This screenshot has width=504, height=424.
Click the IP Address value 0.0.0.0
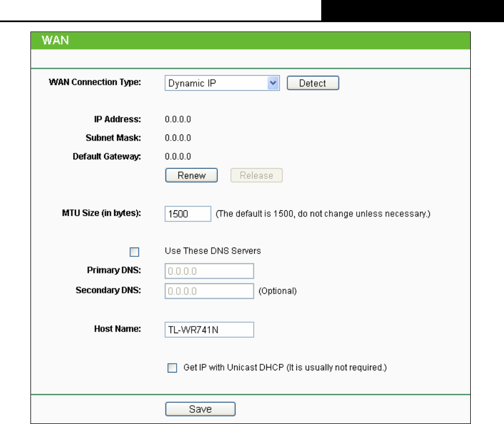178,120
